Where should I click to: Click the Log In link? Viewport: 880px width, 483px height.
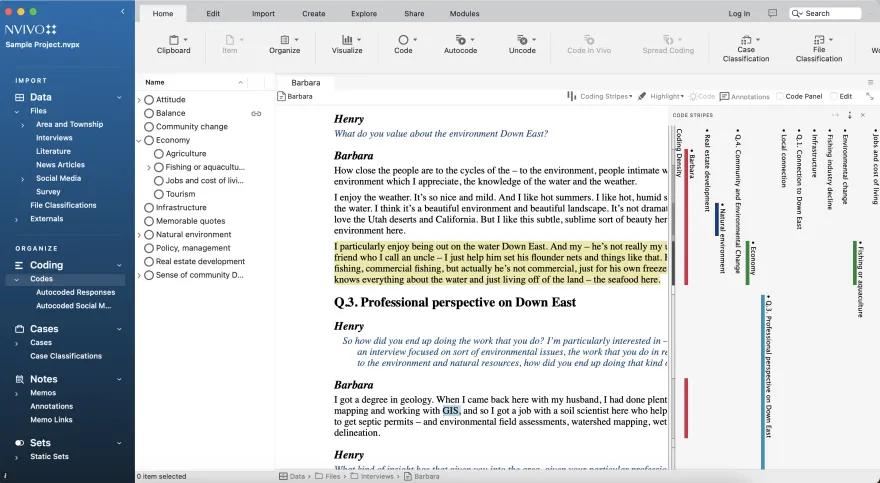point(739,13)
